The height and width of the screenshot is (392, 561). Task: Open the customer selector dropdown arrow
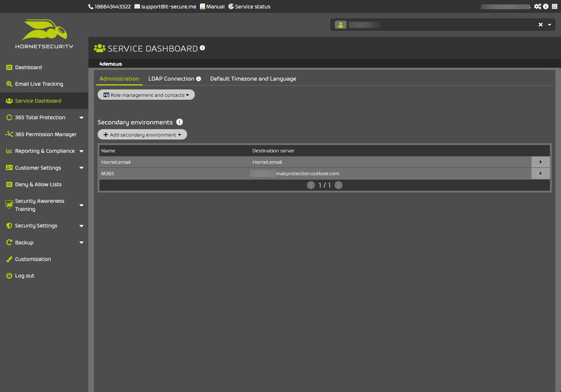point(550,25)
